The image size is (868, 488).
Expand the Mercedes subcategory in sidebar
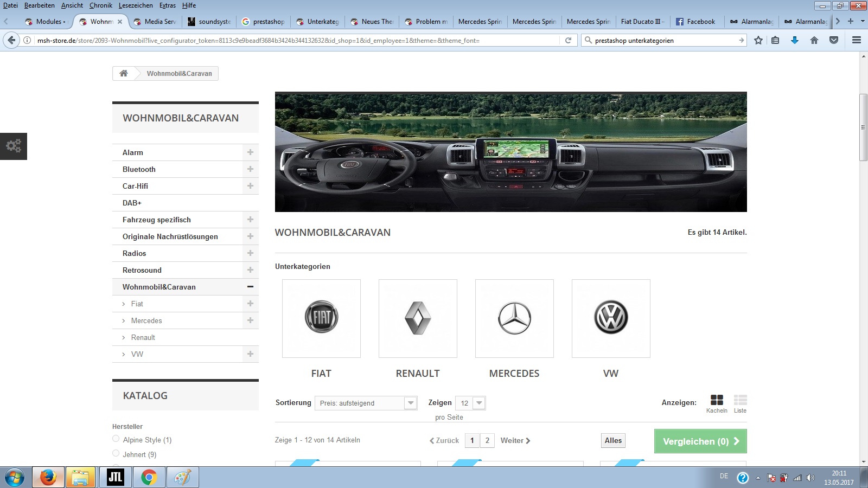pyautogui.click(x=250, y=320)
